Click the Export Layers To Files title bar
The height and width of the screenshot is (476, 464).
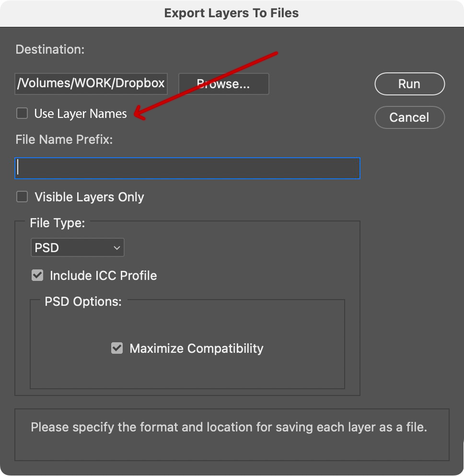[232, 13]
